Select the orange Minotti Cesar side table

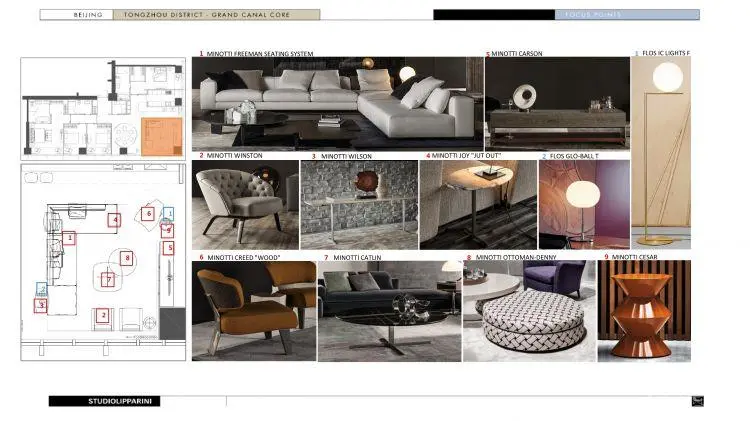(644, 310)
